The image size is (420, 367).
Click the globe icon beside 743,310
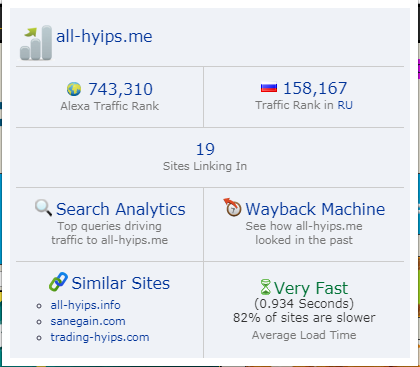tap(74, 89)
